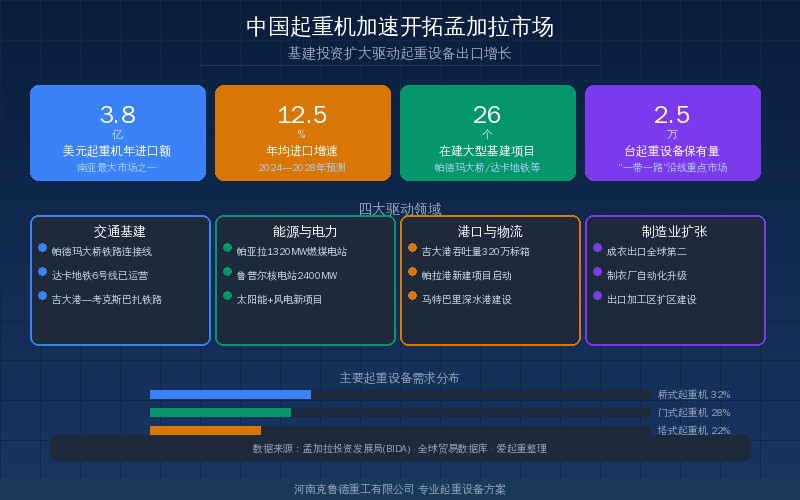Click the label 塔式起重机 22%
800x500 pixels.
tap(694, 430)
